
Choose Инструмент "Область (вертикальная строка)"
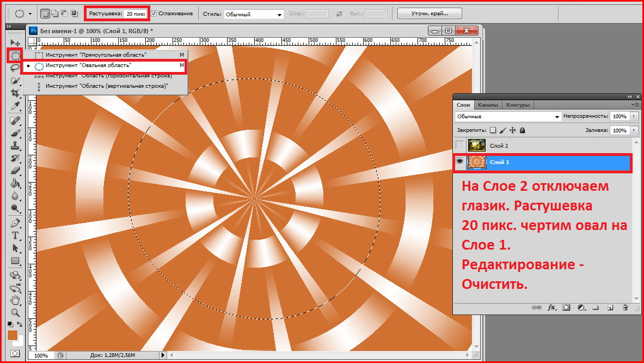105,86
